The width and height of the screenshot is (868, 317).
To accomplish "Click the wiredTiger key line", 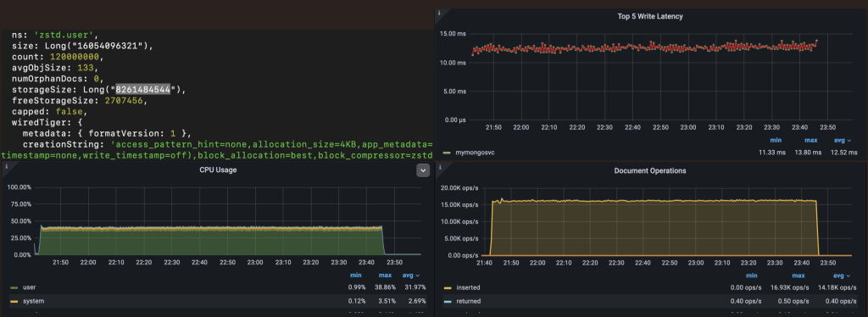I will click(47, 122).
